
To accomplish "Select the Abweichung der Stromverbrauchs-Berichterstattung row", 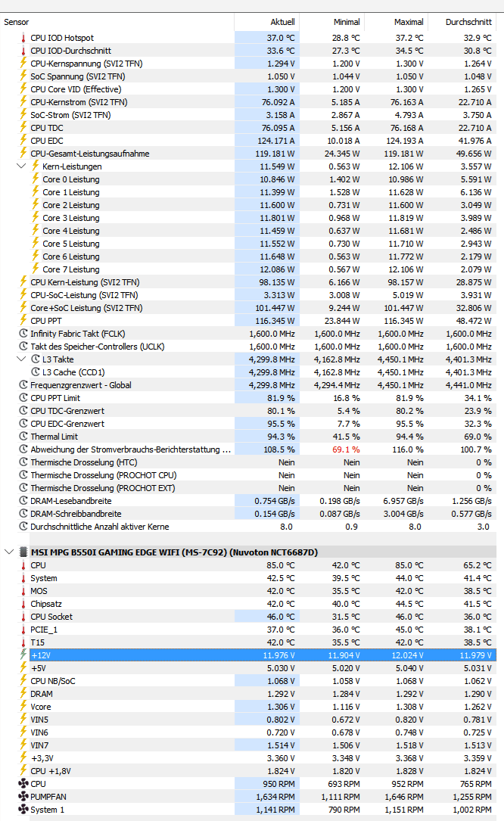I will point(248,449).
